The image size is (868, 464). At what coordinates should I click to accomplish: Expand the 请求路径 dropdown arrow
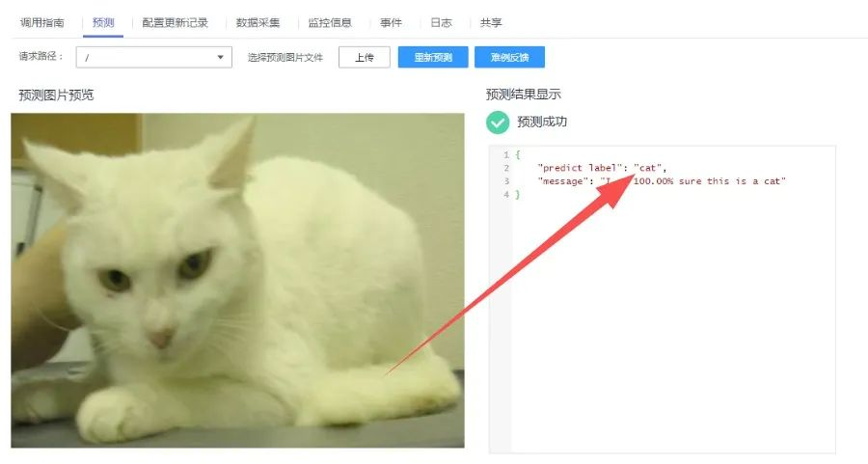point(220,57)
